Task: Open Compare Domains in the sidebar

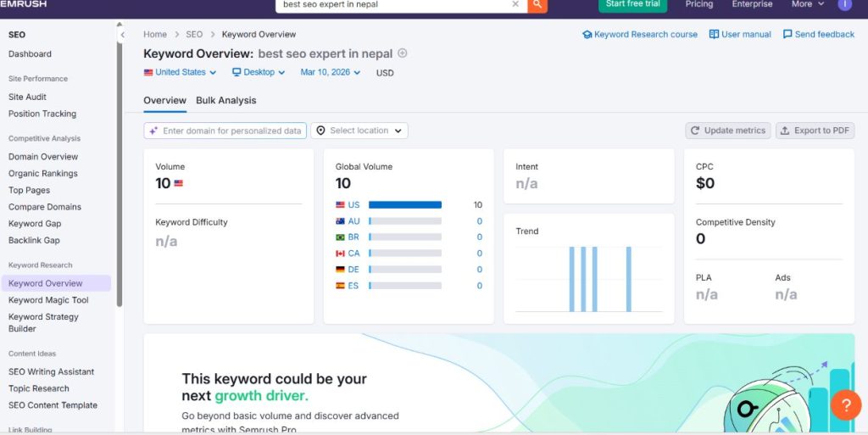Action: click(45, 206)
